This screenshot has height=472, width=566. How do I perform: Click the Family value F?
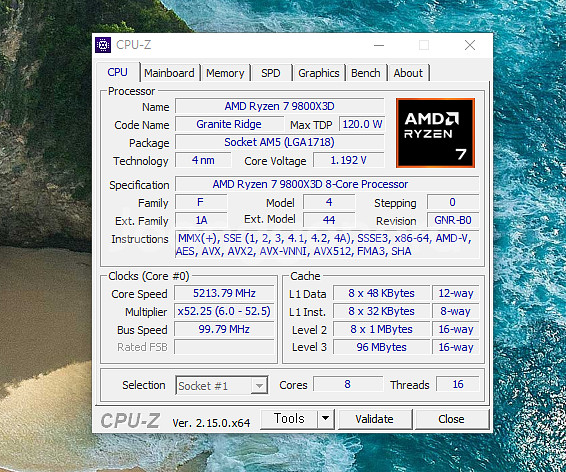point(201,202)
